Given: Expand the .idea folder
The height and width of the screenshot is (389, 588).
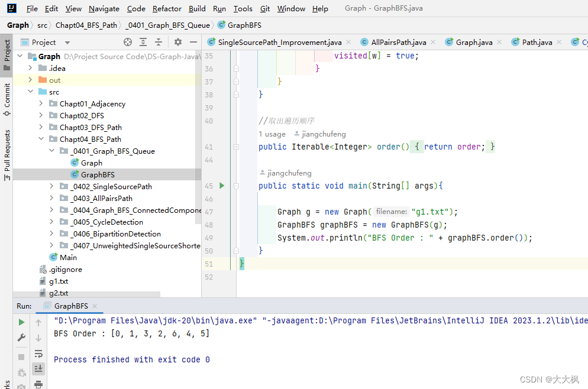Looking at the screenshot, I should 30,68.
